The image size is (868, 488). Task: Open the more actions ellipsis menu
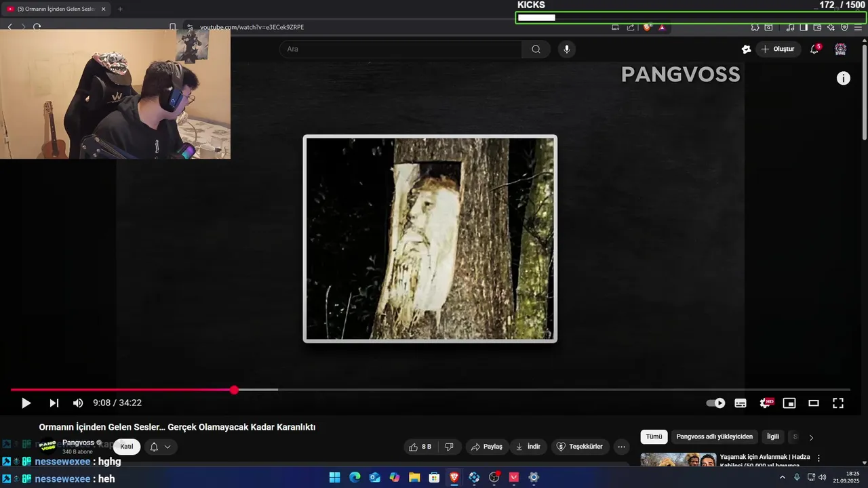tap(621, 447)
